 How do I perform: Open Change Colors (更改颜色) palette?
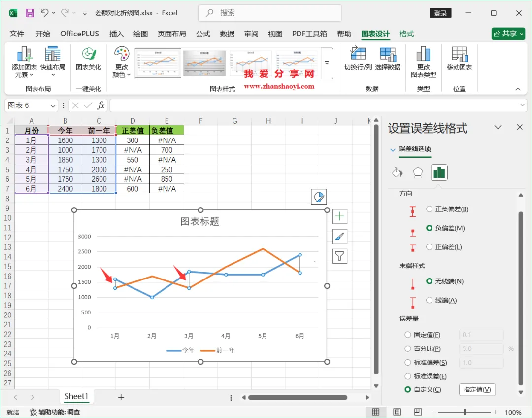[122, 62]
